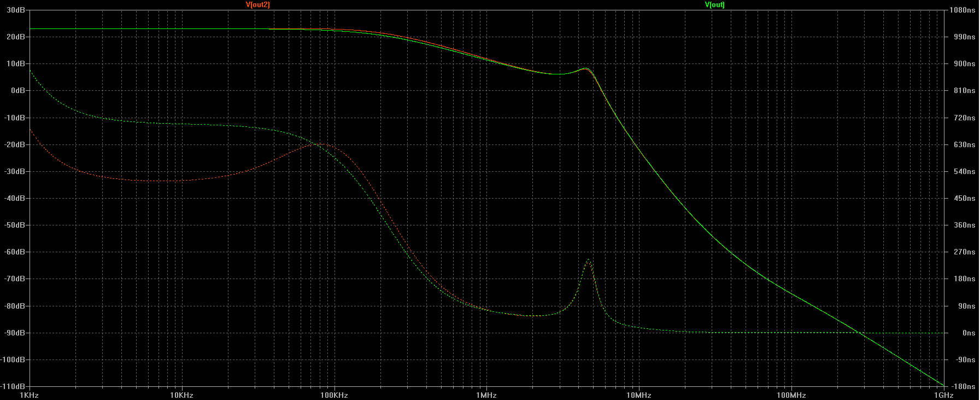Click the 630ns right axis label

point(964,145)
